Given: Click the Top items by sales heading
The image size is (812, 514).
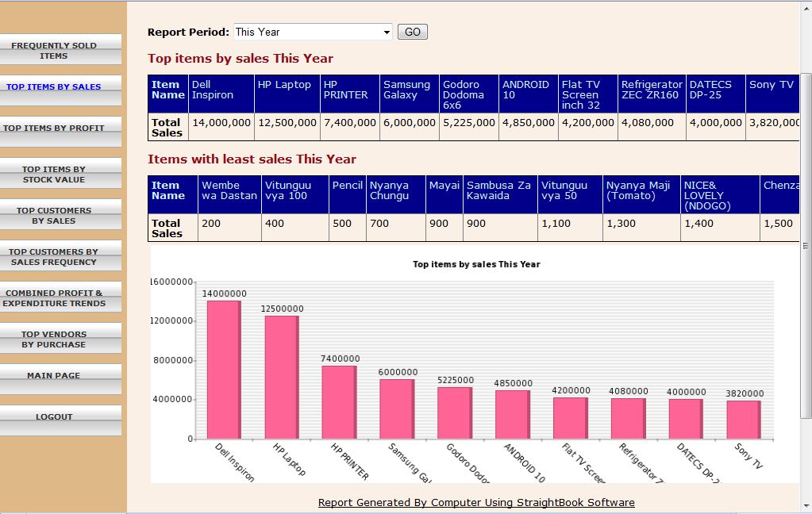Looking at the screenshot, I should tap(241, 58).
